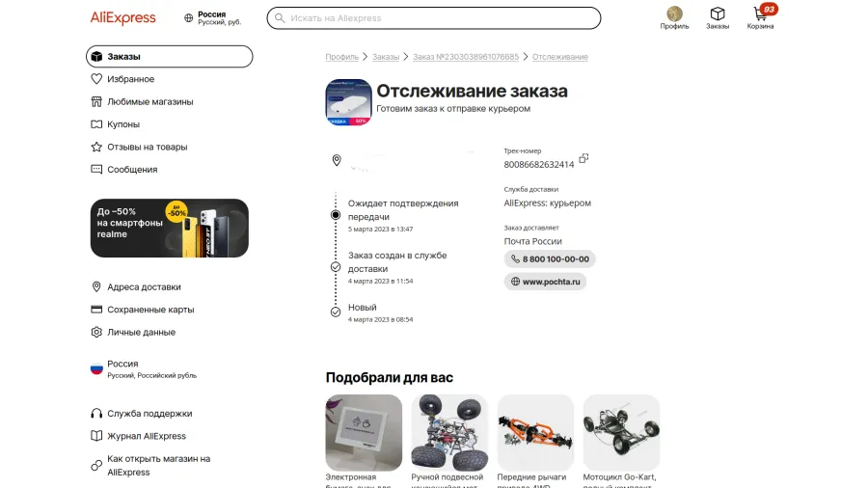This screenshot has width=868, height=488.
Task: Open Сообщения in the sidebar
Action: point(124,170)
